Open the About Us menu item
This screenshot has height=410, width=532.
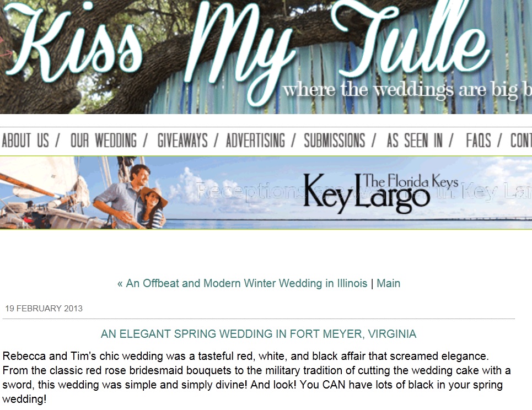(25, 141)
